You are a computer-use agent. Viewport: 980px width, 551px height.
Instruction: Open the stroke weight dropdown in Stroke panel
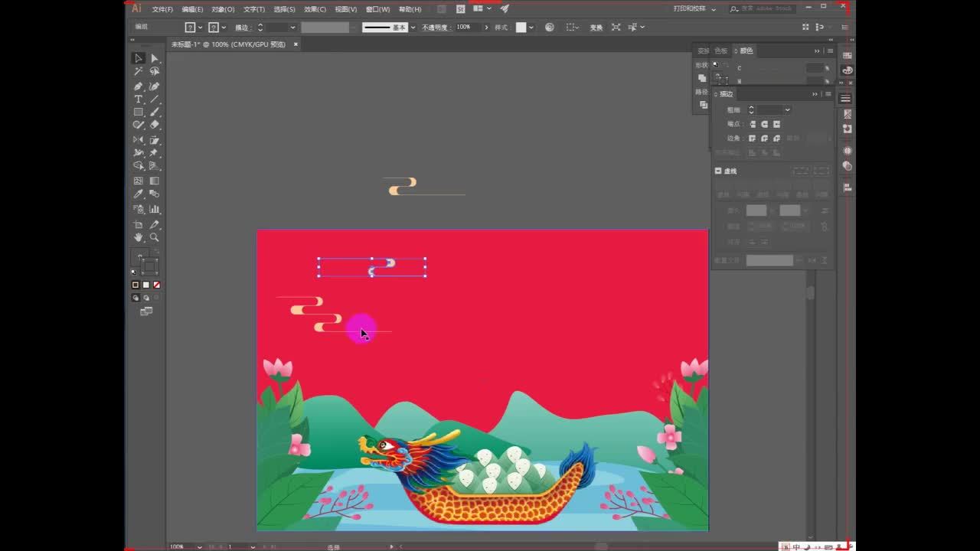(x=787, y=109)
